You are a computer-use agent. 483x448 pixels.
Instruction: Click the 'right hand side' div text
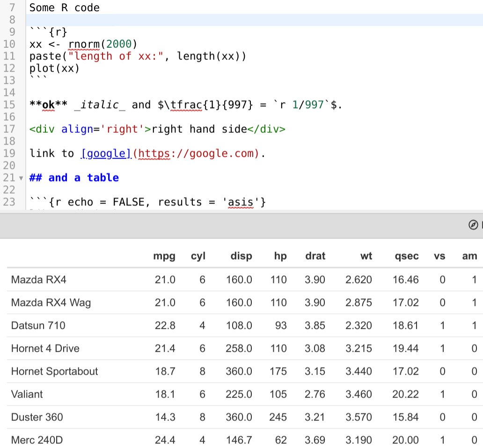(199, 129)
